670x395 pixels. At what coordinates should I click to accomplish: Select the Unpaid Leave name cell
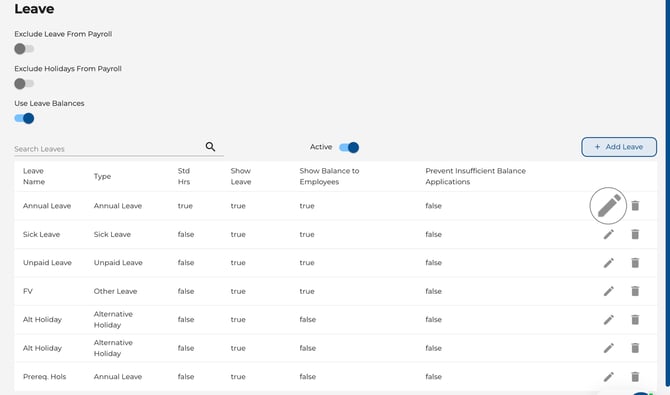click(x=47, y=262)
